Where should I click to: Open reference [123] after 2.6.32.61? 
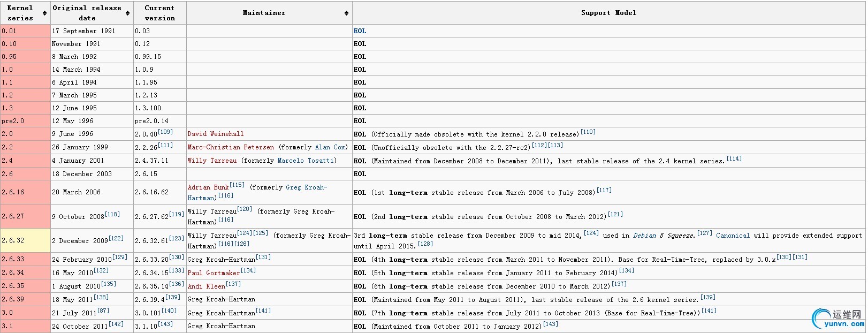pyautogui.click(x=177, y=238)
